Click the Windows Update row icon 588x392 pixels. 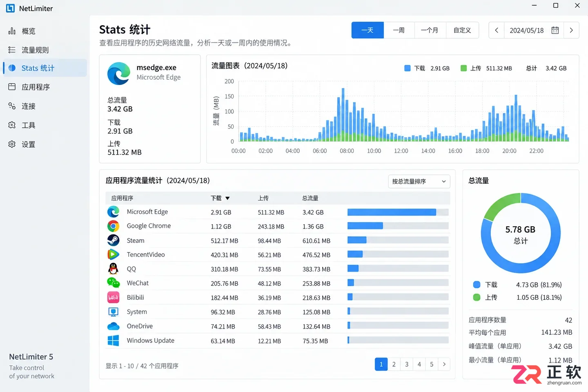click(113, 341)
